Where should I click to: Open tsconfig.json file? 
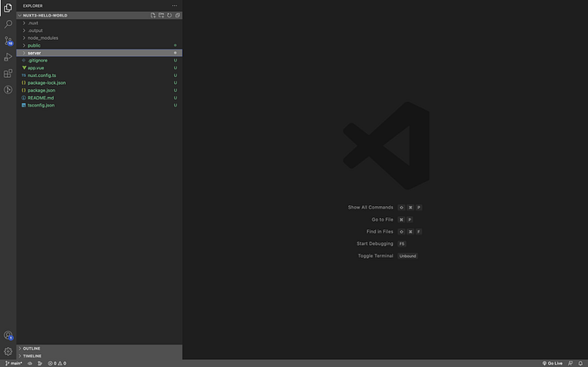point(100,106)
